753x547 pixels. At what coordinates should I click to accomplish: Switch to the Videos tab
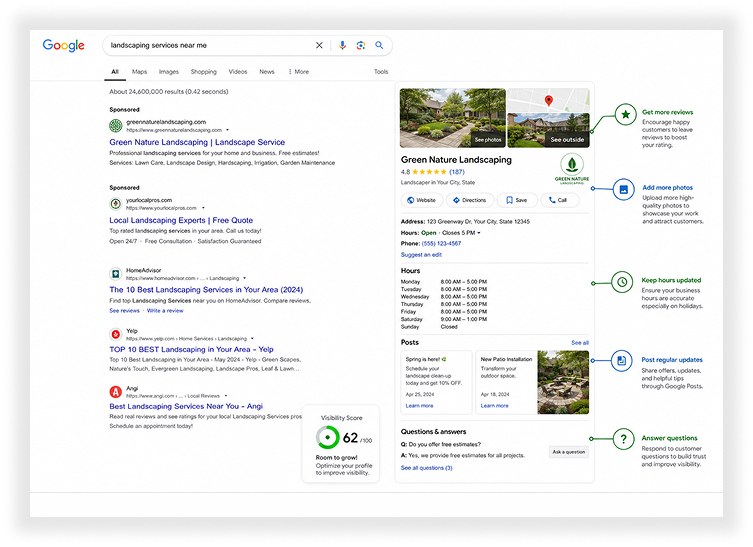point(238,72)
